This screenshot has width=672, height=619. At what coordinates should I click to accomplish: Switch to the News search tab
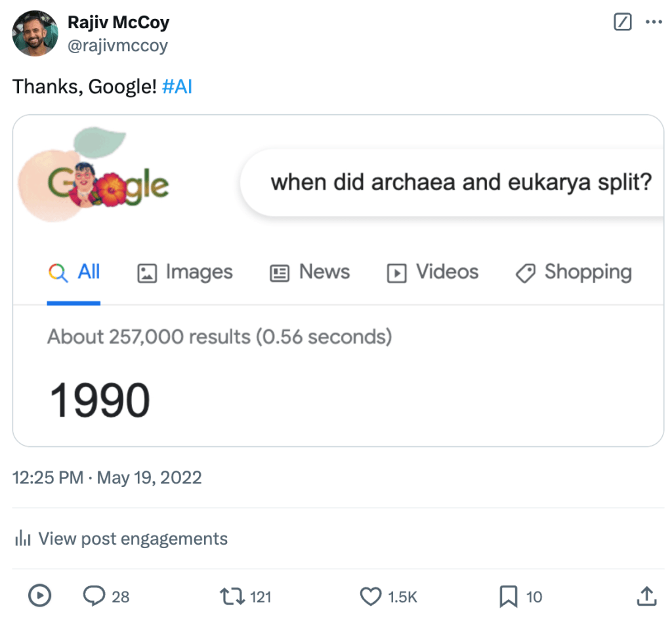tap(310, 272)
